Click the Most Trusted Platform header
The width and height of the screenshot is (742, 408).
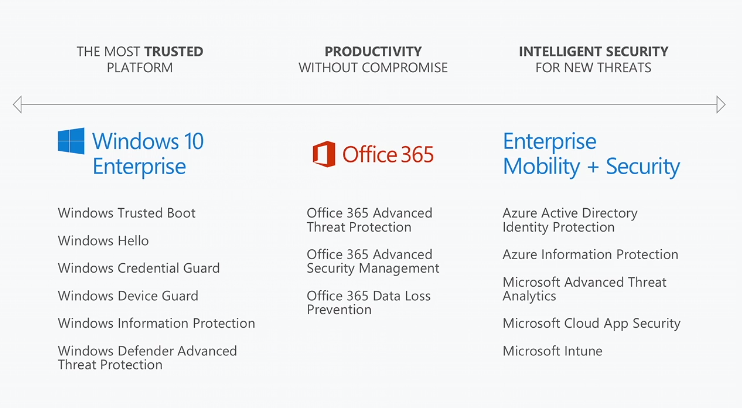click(139, 59)
